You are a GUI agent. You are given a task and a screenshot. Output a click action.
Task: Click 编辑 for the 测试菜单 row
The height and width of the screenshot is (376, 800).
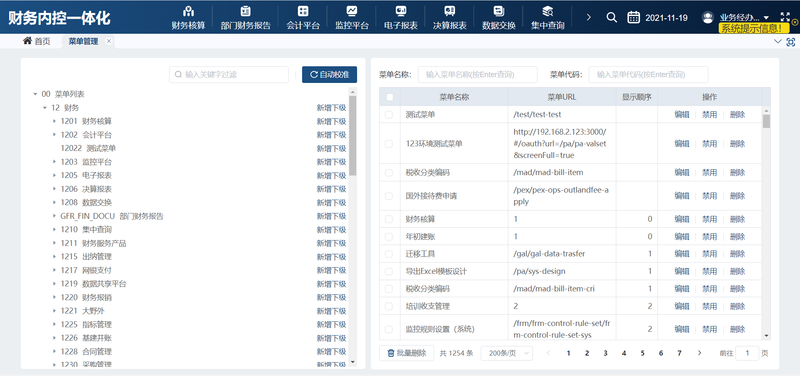[x=682, y=115]
